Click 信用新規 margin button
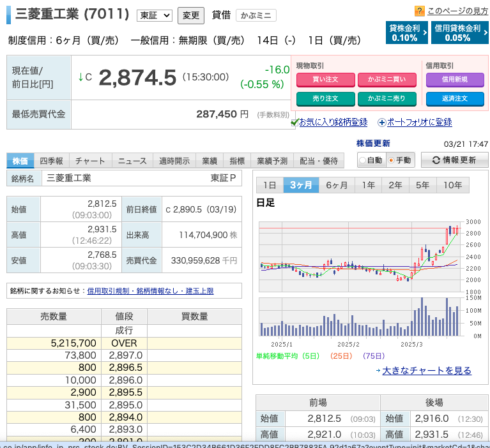The width and height of the screenshot is (490, 448). (x=455, y=80)
